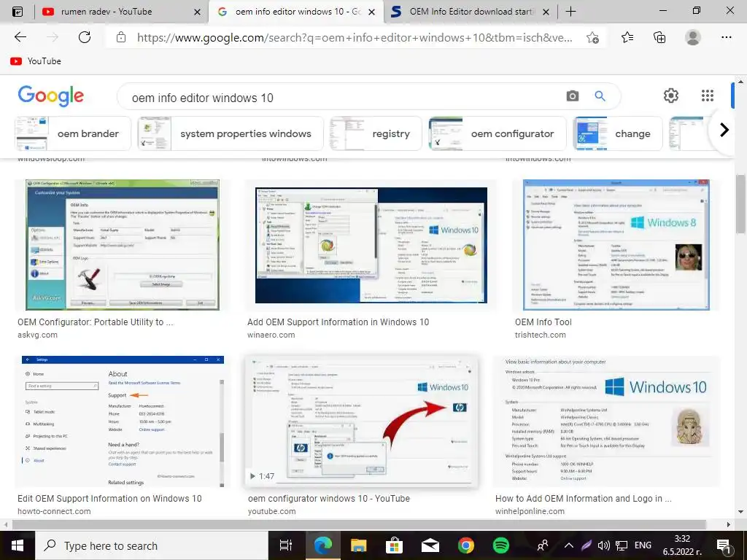The height and width of the screenshot is (560, 747).
Task: Open OEM Configurator askvg.com image
Action: point(123,245)
